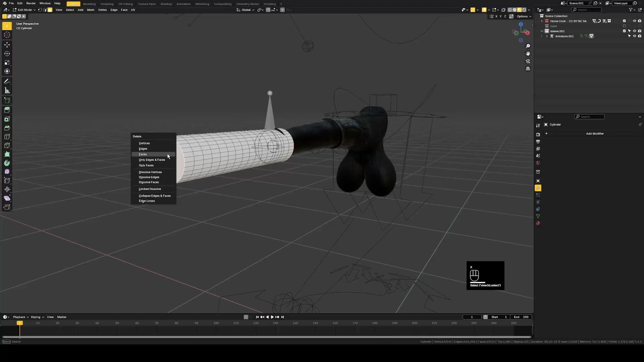Image resolution: width=644 pixels, height=362 pixels.
Task: Click the Add Modifier button
Action: [x=595, y=133]
